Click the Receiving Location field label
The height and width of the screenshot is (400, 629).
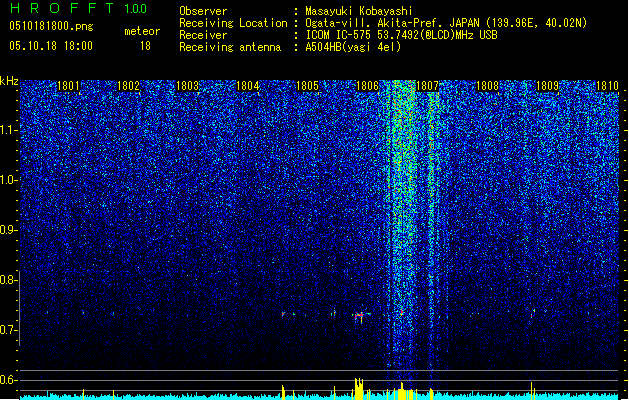233,23
